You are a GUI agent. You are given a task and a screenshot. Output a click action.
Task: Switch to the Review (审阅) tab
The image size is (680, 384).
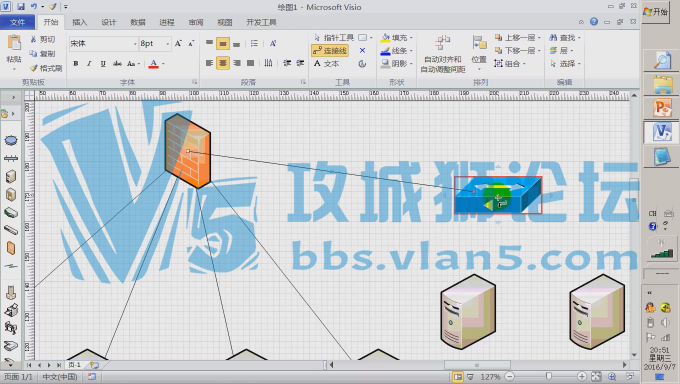pyautogui.click(x=196, y=22)
